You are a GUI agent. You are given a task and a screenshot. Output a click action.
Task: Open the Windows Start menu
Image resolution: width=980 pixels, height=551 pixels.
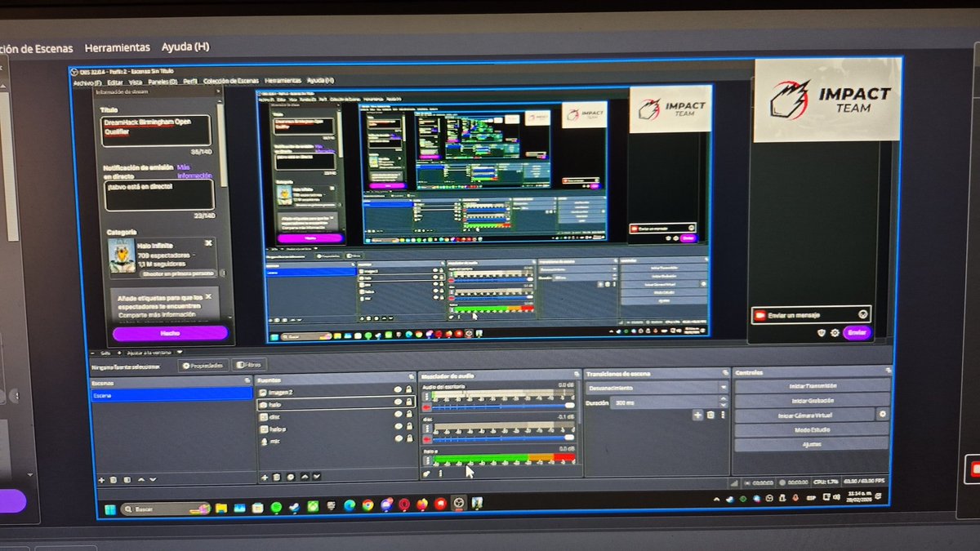(110, 509)
